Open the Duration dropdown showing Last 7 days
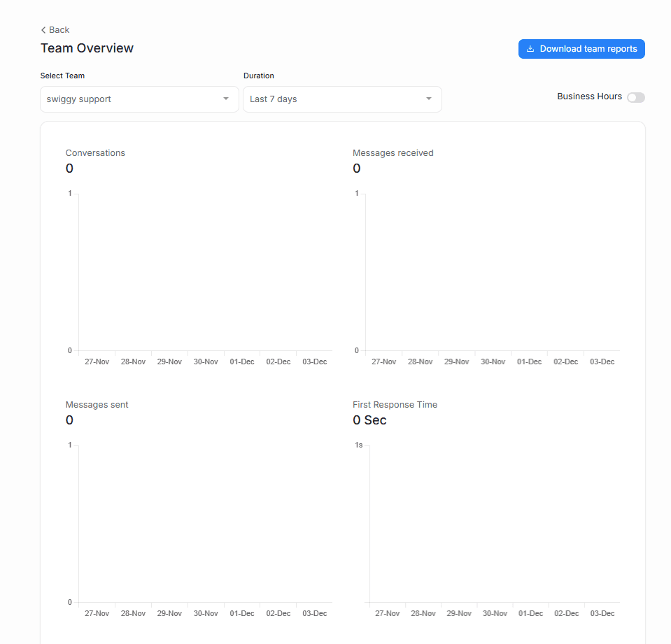The width and height of the screenshot is (671, 644). click(342, 99)
